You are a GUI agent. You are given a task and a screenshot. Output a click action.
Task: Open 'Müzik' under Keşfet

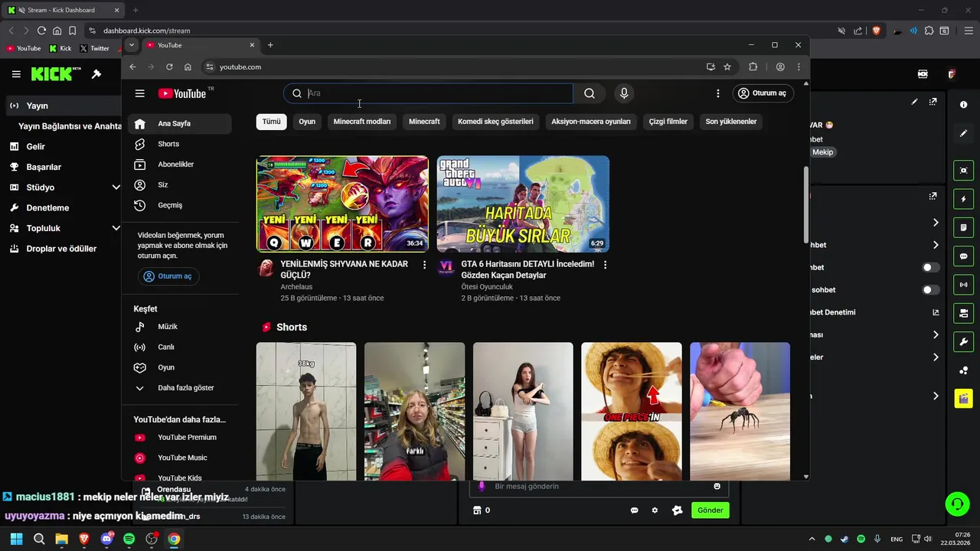(180, 327)
